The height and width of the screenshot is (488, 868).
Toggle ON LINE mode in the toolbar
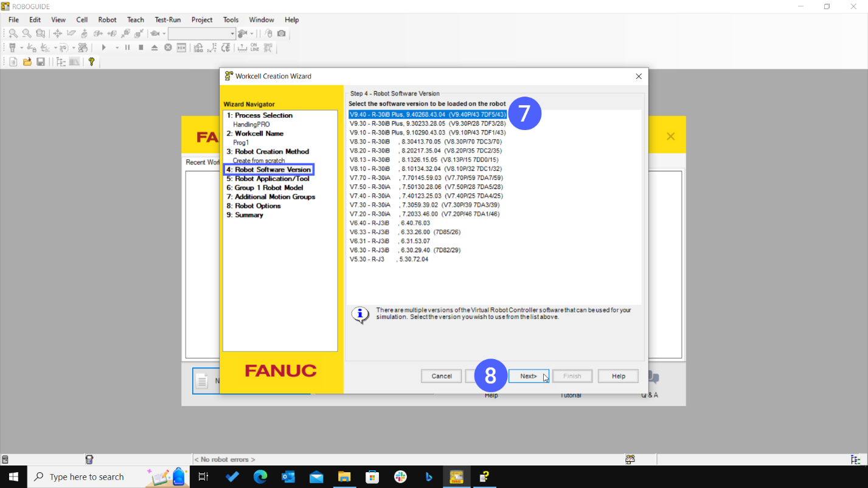click(254, 47)
